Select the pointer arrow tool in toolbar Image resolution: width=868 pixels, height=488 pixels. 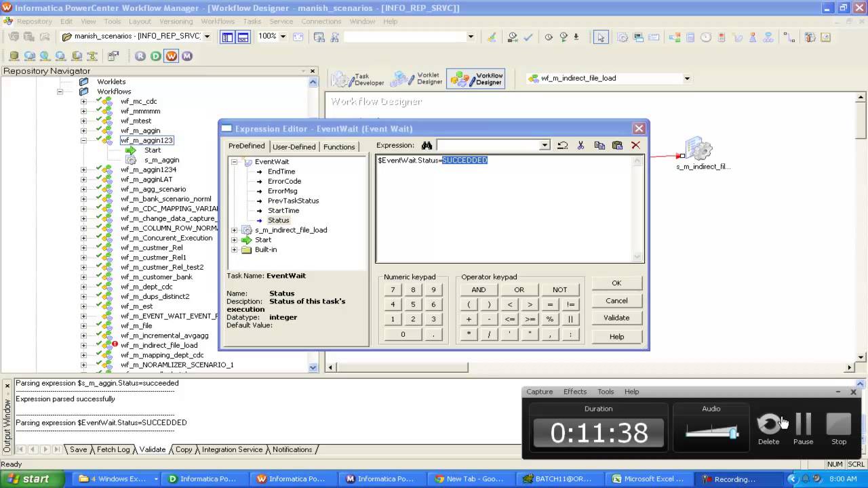point(600,37)
